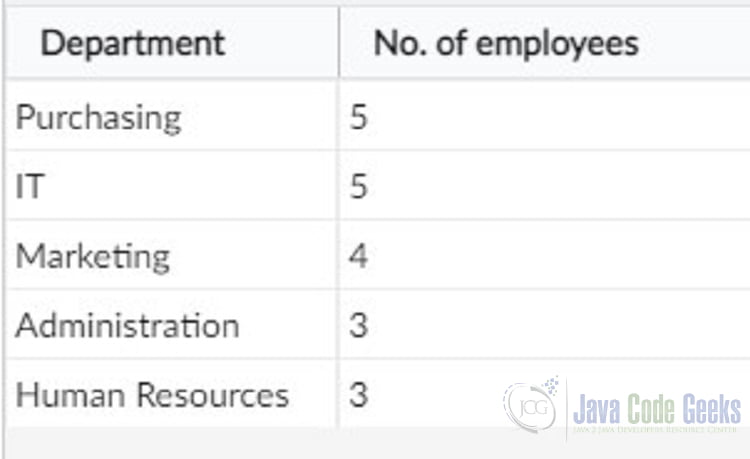Select the Marketing department cell
Screen dimensions: 750x459
(x=172, y=254)
